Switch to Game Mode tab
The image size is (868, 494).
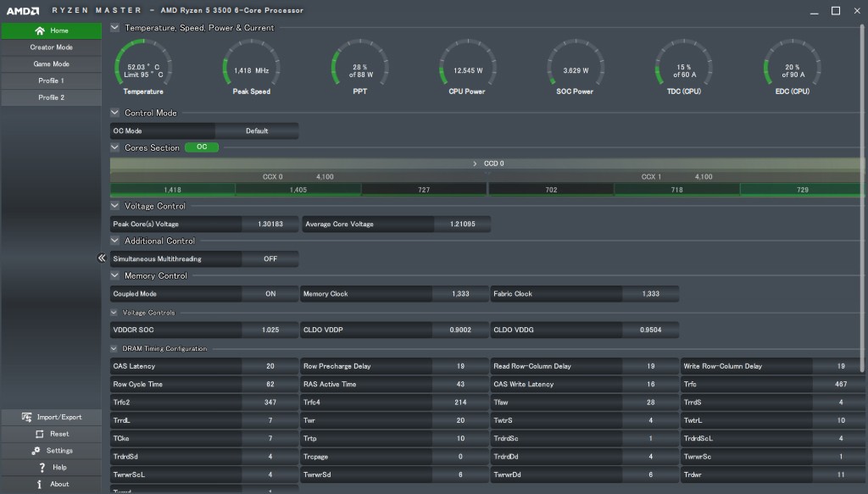51,64
